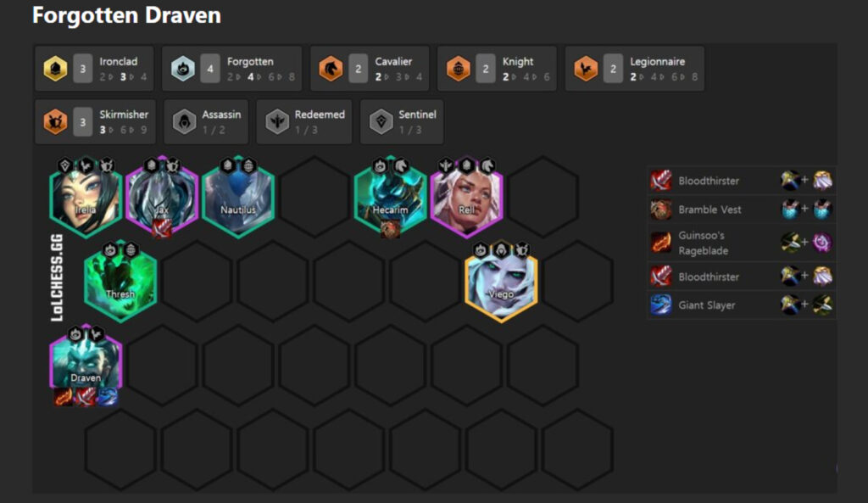Select the Forgotten trait icon
The height and width of the screenshot is (503, 868).
point(183,69)
